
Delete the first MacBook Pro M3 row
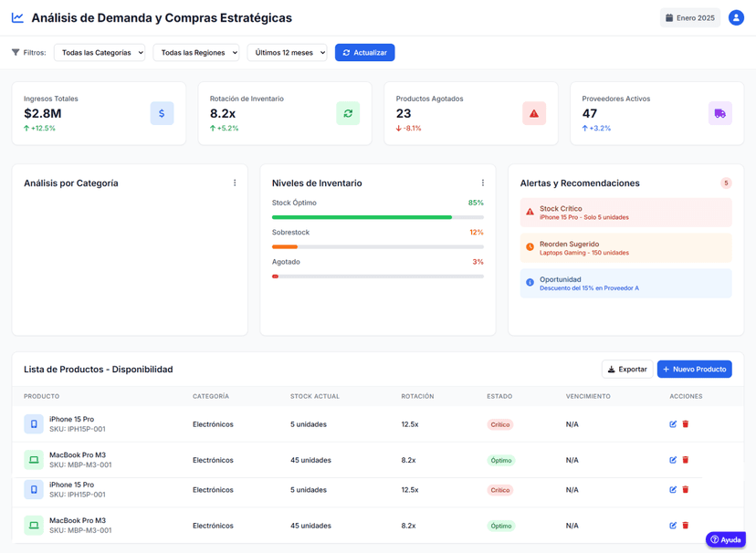[x=685, y=460]
